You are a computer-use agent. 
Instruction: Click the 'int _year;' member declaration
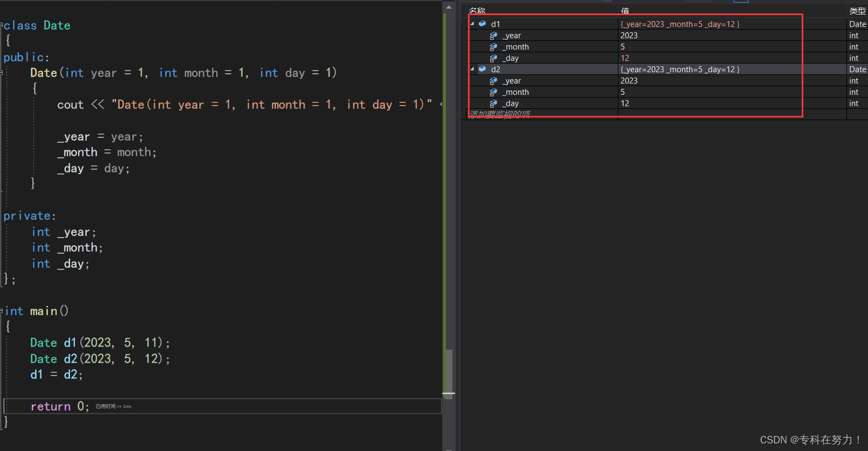[x=64, y=232]
